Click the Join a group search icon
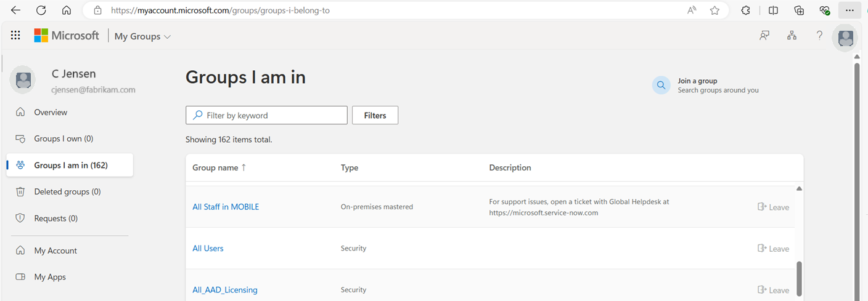 [x=661, y=86]
